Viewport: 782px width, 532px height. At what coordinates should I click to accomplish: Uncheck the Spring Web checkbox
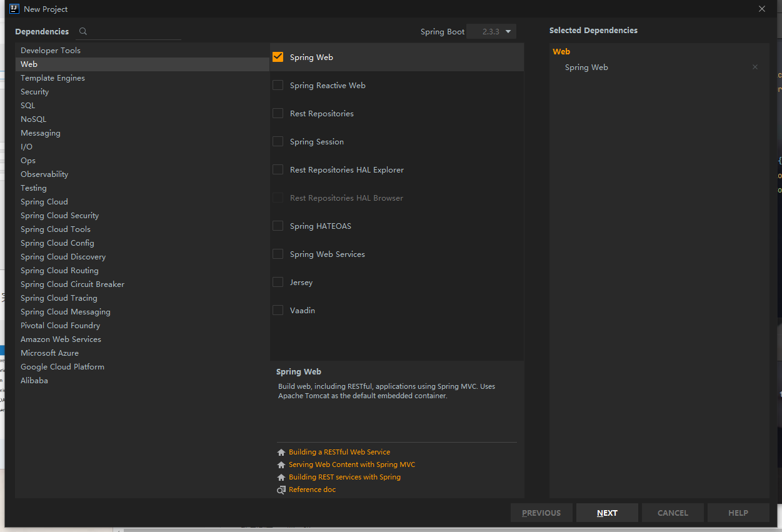pyautogui.click(x=278, y=57)
